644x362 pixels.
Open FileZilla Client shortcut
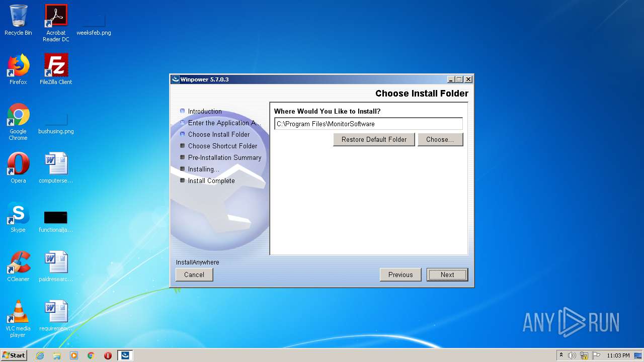click(56, 69)
